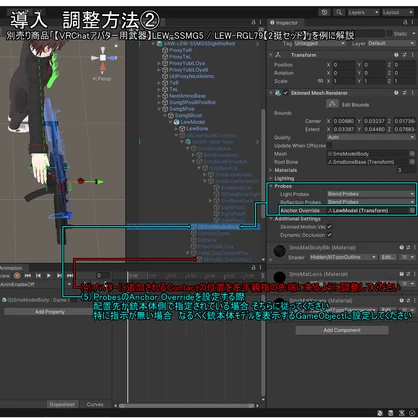Open the Light Probes dropdown
Image resolution: width=418 pixels, height=418 pixels.
tap(371, 194)
